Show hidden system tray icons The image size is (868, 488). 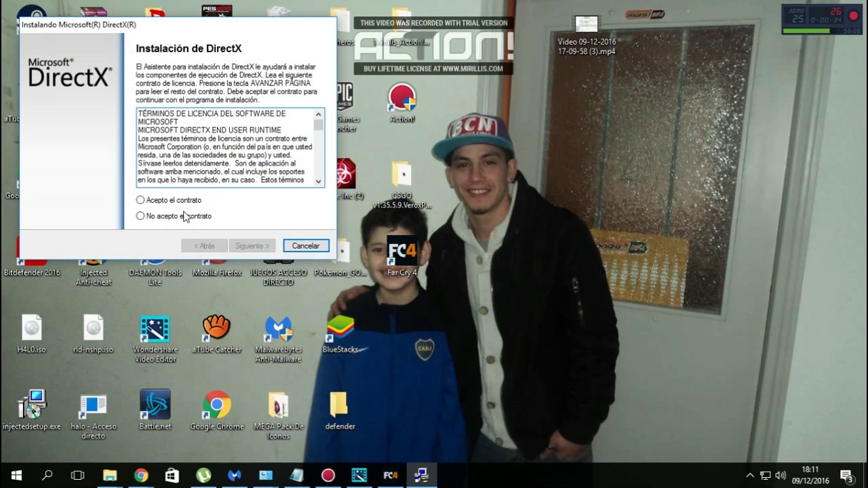click(750, 475)
